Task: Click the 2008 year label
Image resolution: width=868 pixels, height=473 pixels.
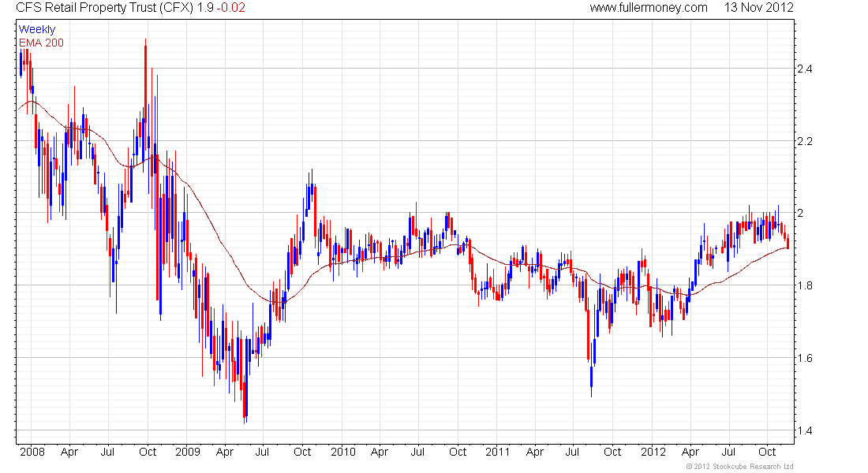Action: tap(32, 452)
